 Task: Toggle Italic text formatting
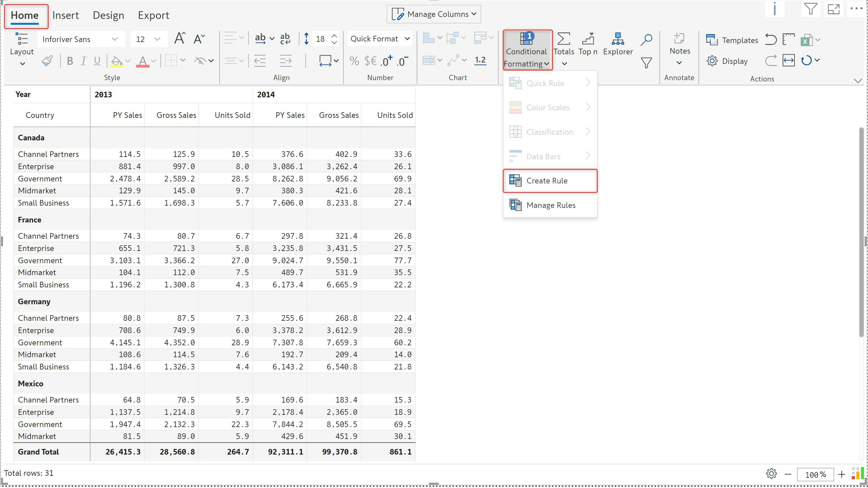tap(83, 61)
